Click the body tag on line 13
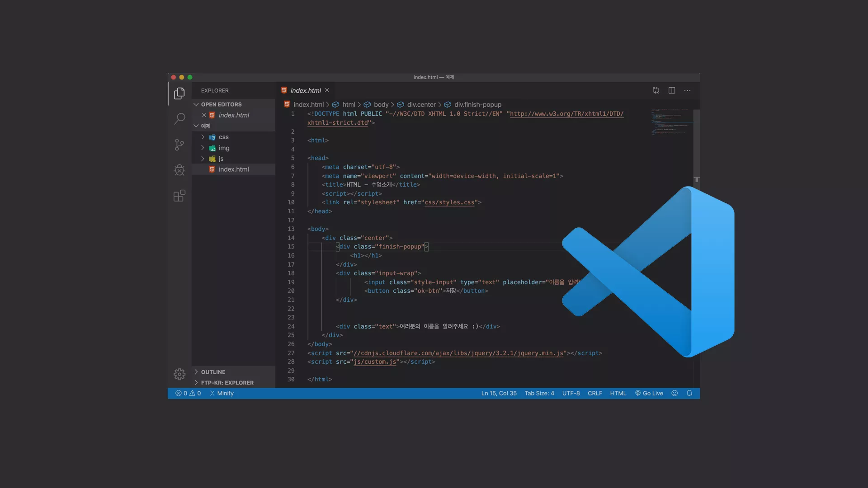 [x=318, y=229]
